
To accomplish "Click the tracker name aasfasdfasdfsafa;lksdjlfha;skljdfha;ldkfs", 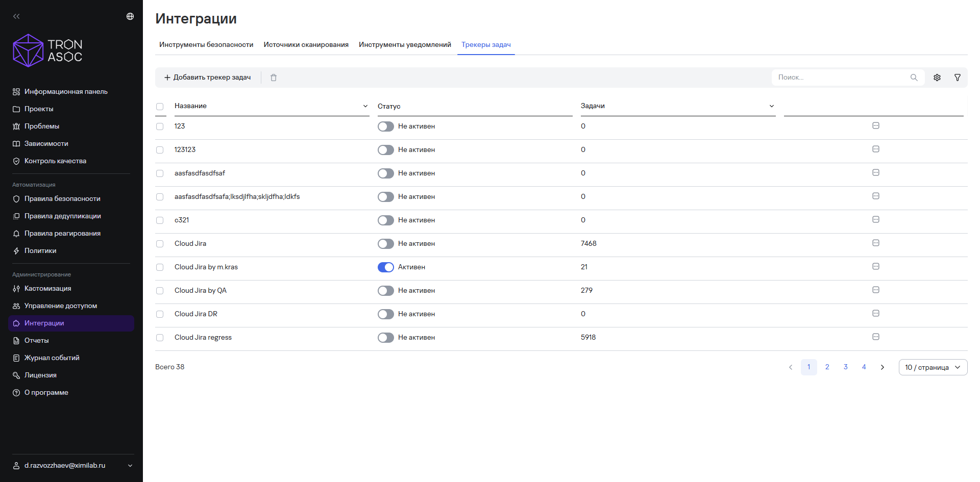I will [237, 197].
